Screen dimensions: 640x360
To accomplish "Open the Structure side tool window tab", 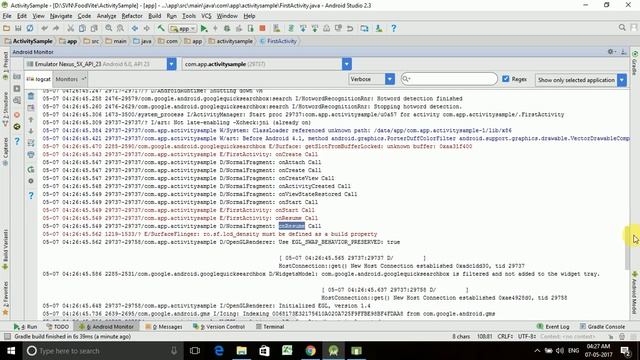I will pyautogui.click(x=5, y=109).
